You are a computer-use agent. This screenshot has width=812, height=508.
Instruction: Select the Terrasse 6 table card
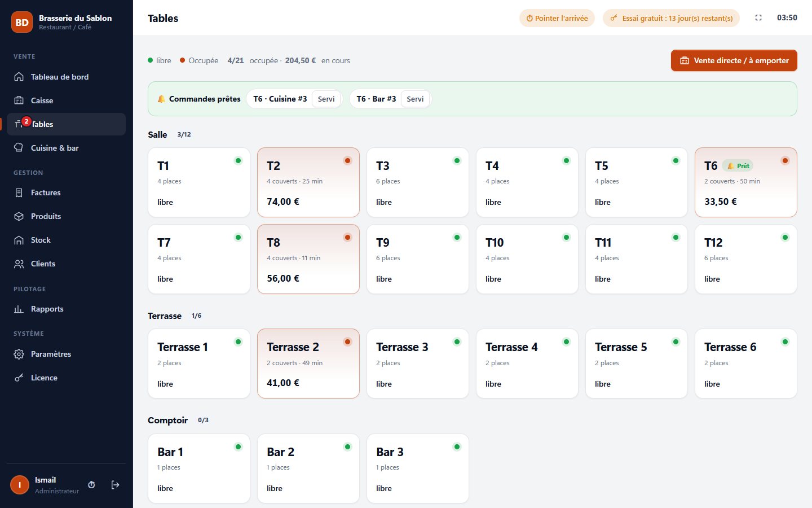(746, 364)
